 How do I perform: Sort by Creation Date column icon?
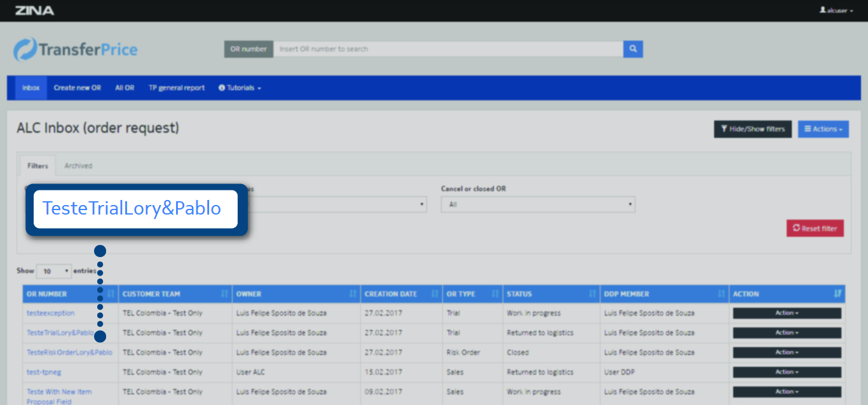435,294
